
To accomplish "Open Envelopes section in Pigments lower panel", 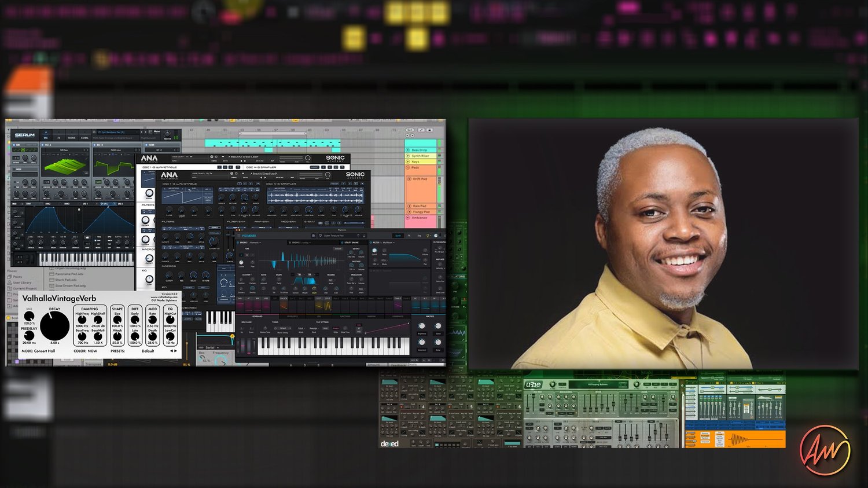I will coord(293,317).
